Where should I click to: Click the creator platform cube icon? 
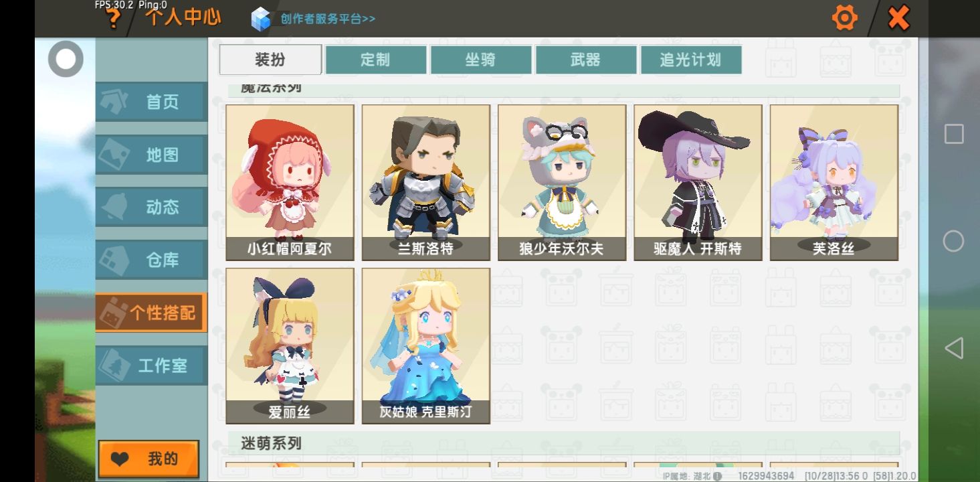(260, 19)
